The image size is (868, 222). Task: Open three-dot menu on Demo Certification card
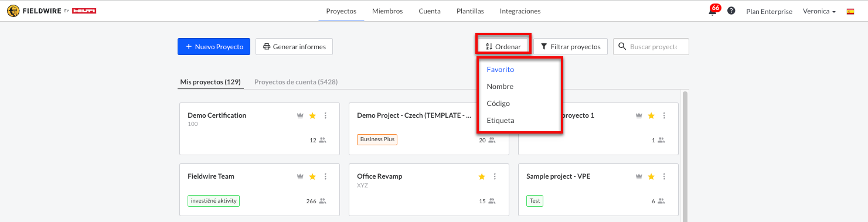(x=326, y=115)
